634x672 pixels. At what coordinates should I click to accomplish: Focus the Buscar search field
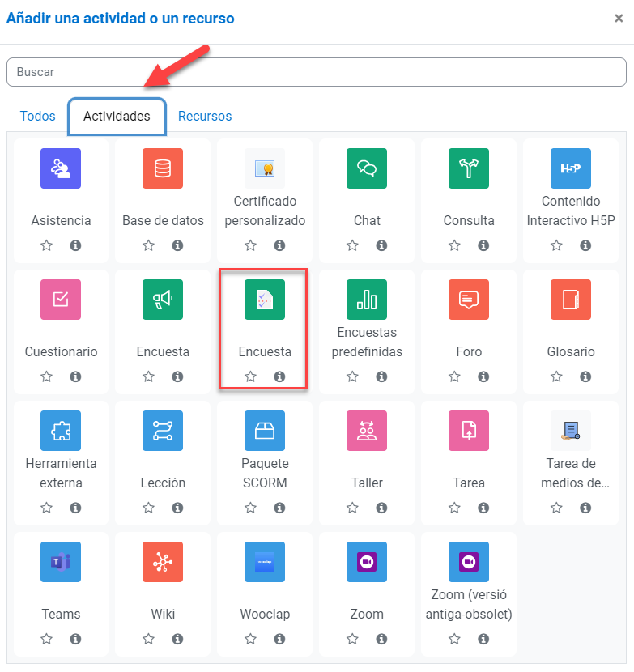[316, 72]
